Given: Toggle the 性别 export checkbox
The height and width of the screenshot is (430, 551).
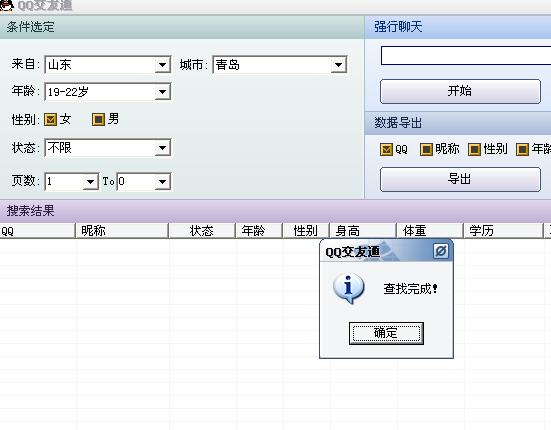Looking at the screenshot, I should pos(474,150).
